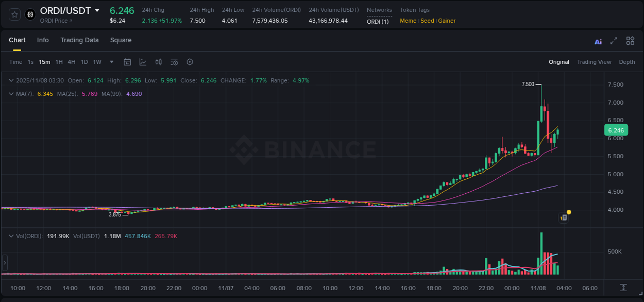This screenshot has width=644, height=302.
Task: Click the yellow notification dot above chart
Action: pos(569,212)
